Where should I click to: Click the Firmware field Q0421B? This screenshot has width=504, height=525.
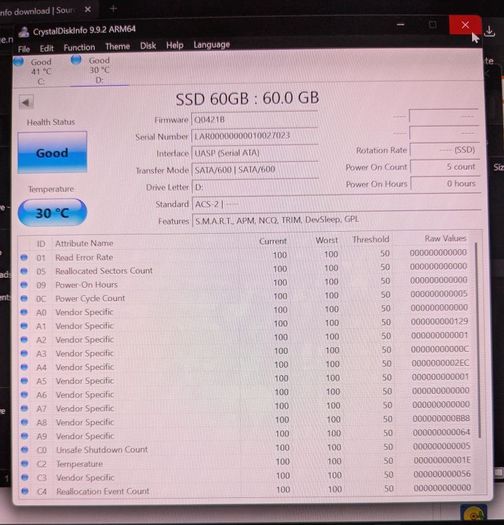pyautogui.click(x=255, y=119)
